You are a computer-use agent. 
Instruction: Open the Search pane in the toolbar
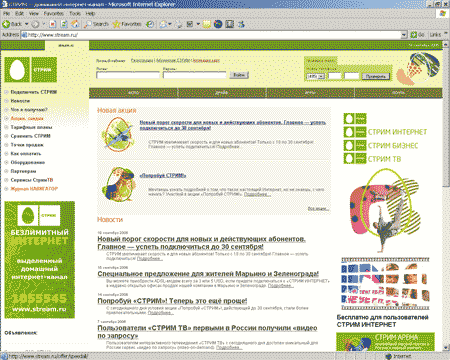[96, 24]
